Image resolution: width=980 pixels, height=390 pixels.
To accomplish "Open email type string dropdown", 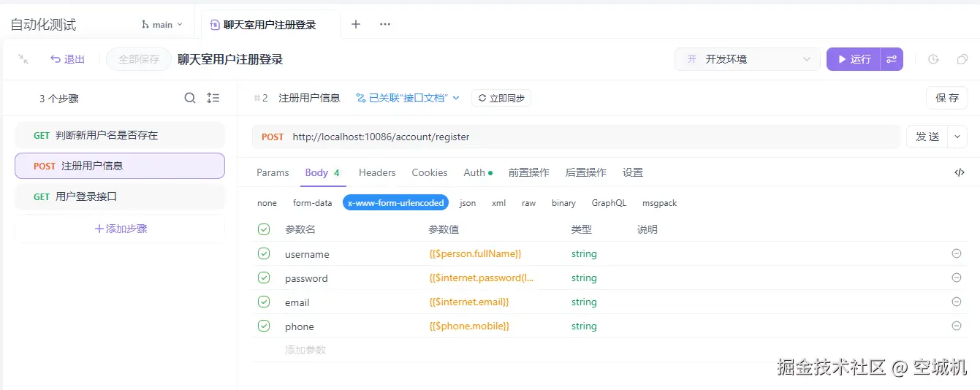I will click(584, 302).
